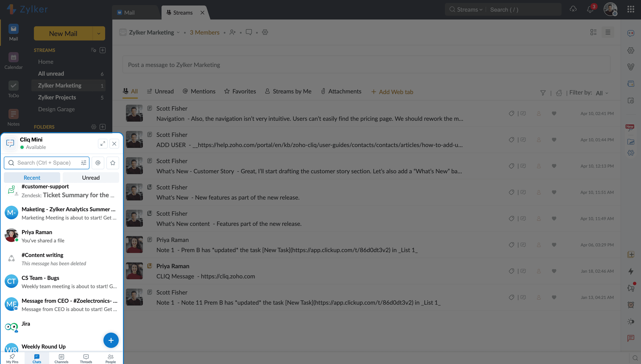The width and height of the screenshot is (641, 364).
Task: Click the Post a message input box
Action: click(x=366, y=65)
